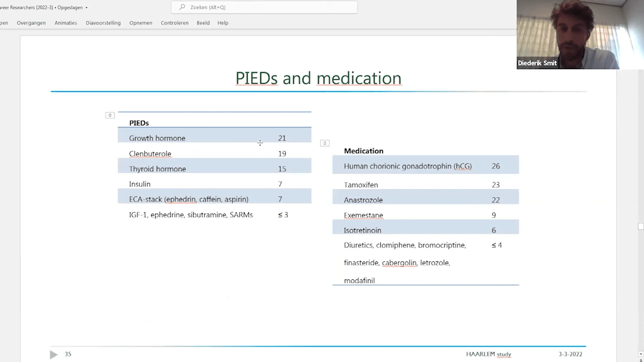Screen dimensions: 644x362
Task: Click the value 23 for Tamoxifen
Action: tap(496, 185)
